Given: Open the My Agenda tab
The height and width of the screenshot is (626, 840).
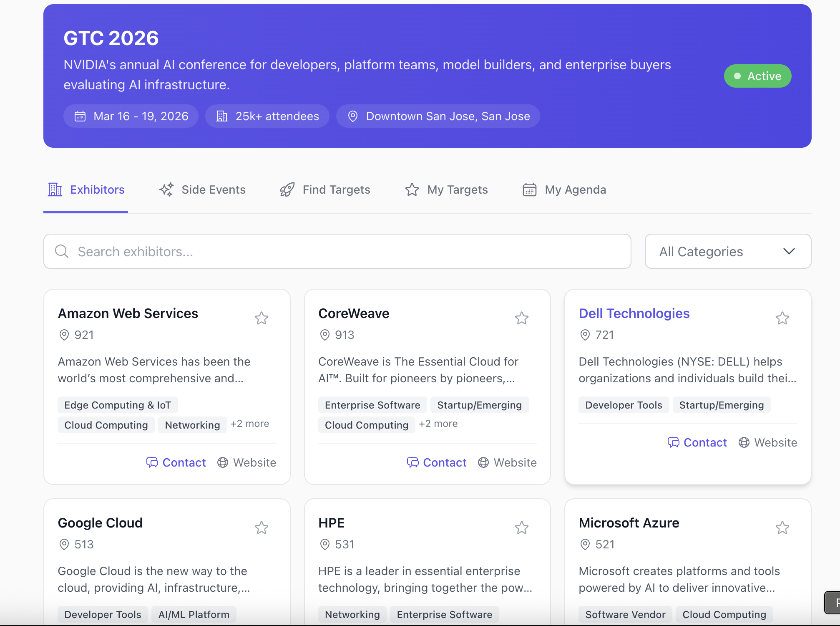Looking at the screenshot, I should (x=564, y=190).
